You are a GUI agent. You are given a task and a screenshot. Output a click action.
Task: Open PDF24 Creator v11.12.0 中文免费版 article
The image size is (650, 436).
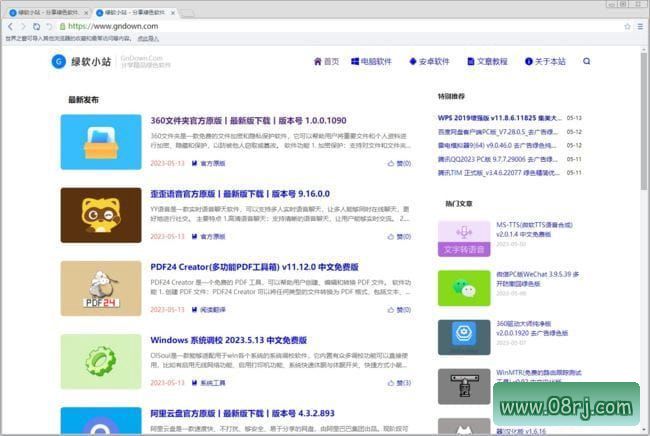coord(255,267)
